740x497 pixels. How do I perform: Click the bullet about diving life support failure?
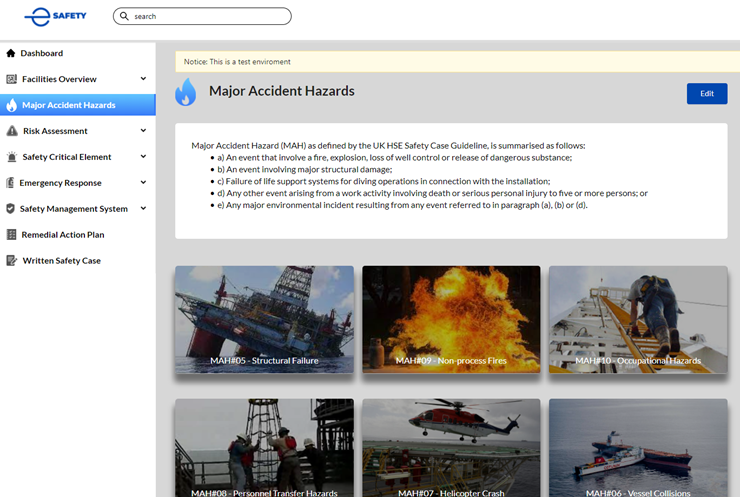point(384,181)
